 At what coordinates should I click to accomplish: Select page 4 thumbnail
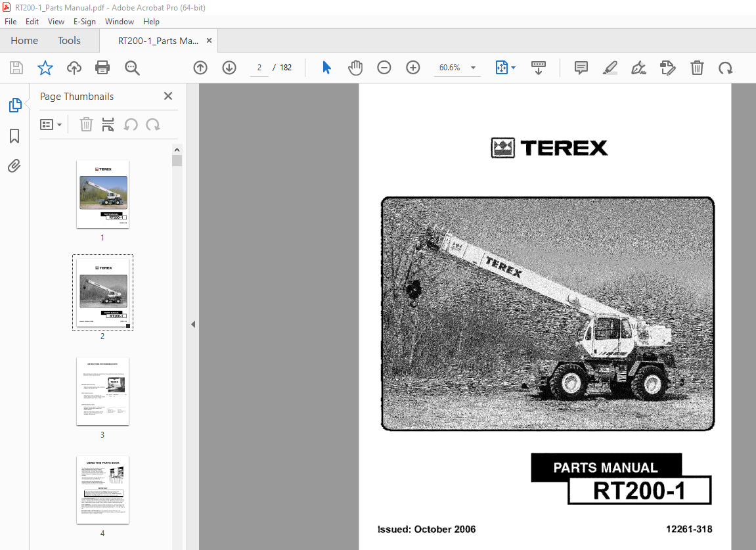click(x=102, y=490)
